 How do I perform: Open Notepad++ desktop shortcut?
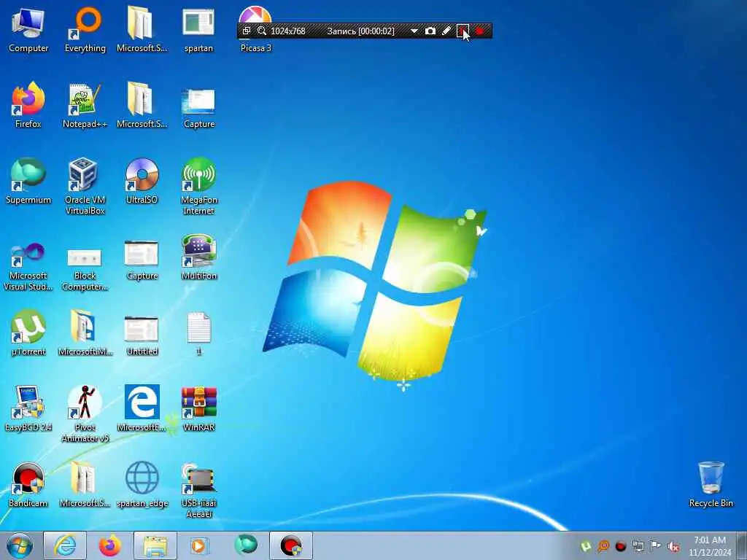pyautogui.click(x=85, y=105)
